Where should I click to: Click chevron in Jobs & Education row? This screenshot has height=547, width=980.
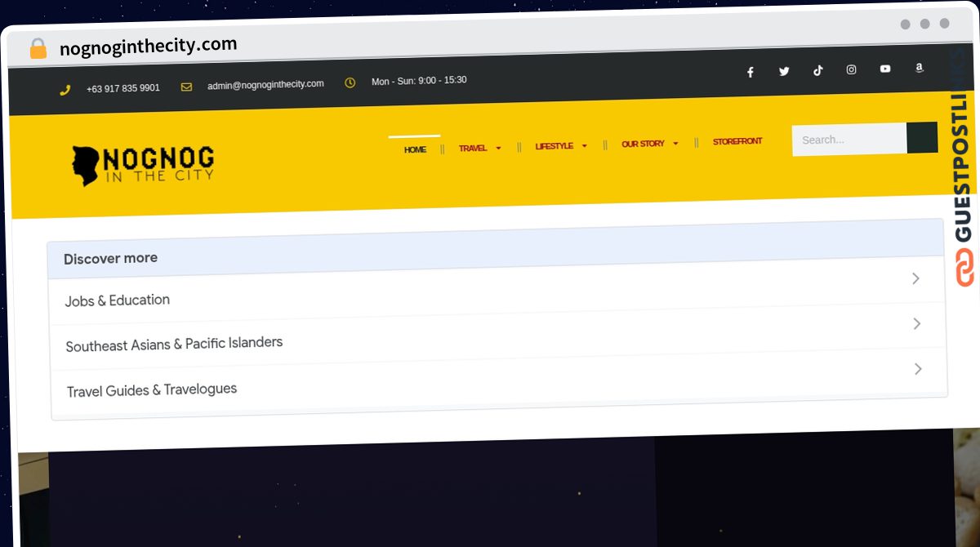[x=915, y=278]
